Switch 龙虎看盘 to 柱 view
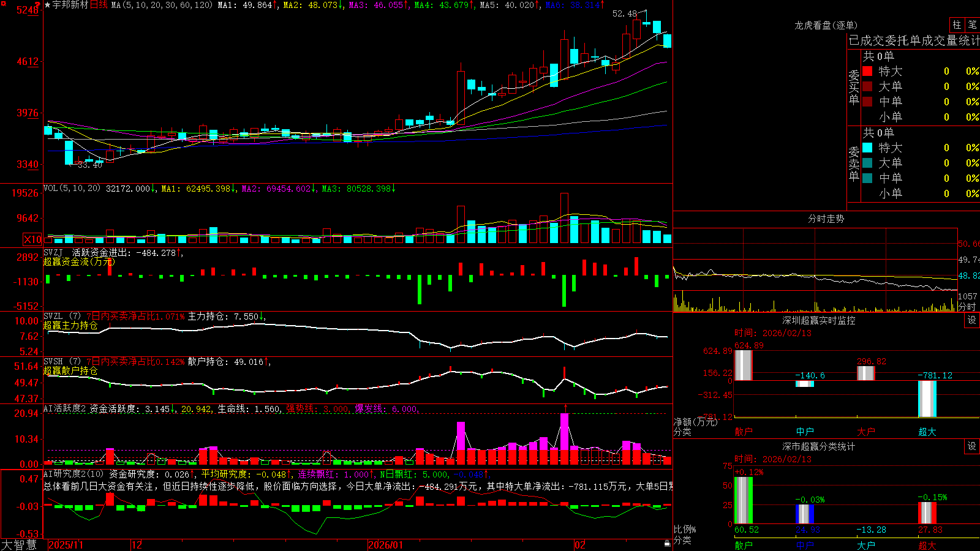 [957, 25]
